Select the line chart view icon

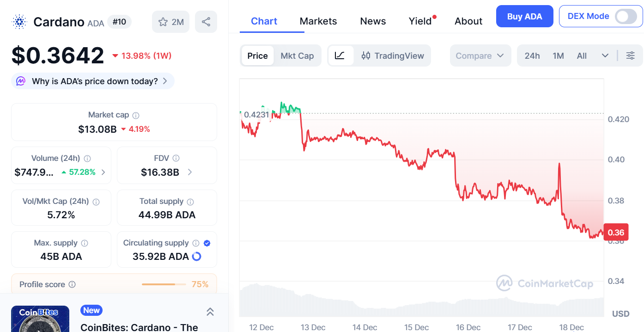[x=340, y=55]
